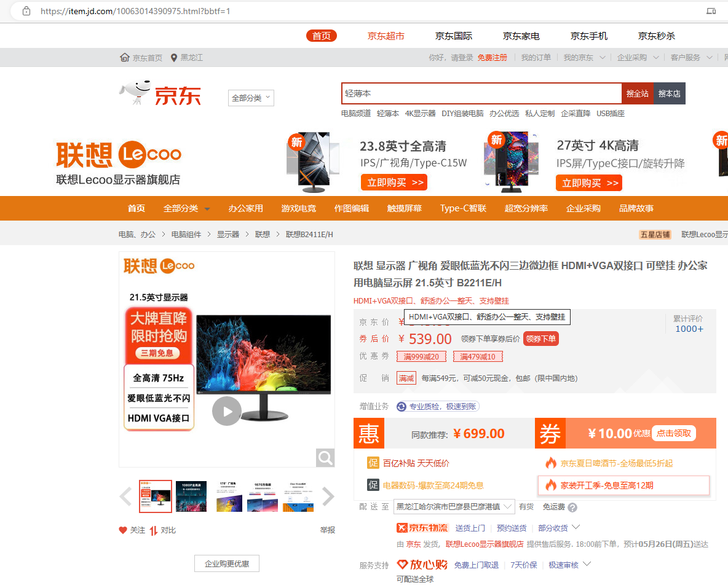The height and width of the screenshot is (588, 728).
Task: Click the reader view icon in address bar
Action: coord(711,10)
